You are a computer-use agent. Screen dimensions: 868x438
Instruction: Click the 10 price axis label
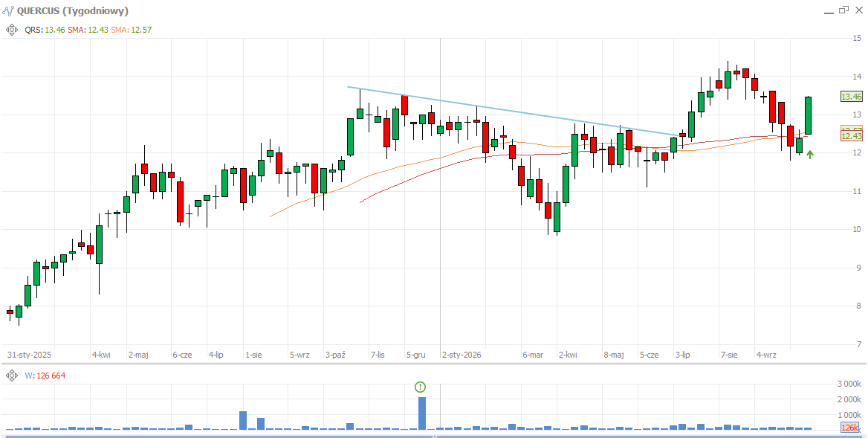tap(857, 229)
